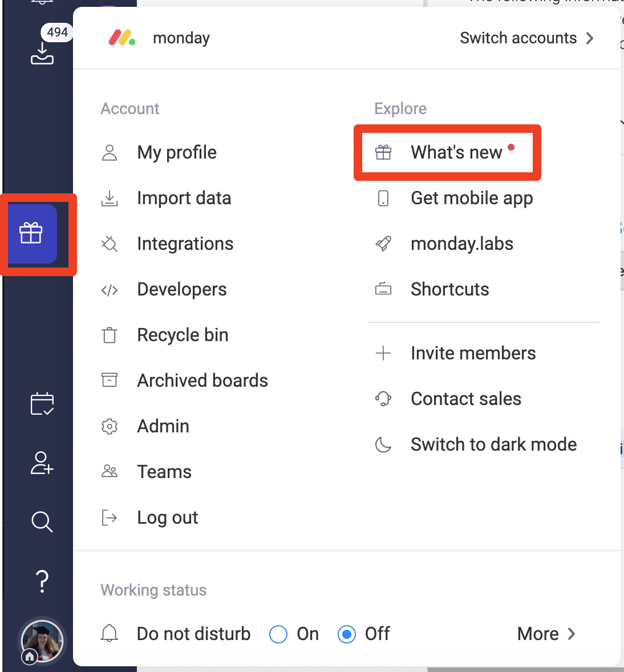
Task: Click the mobile phone icon
Action: click(383, 199)
